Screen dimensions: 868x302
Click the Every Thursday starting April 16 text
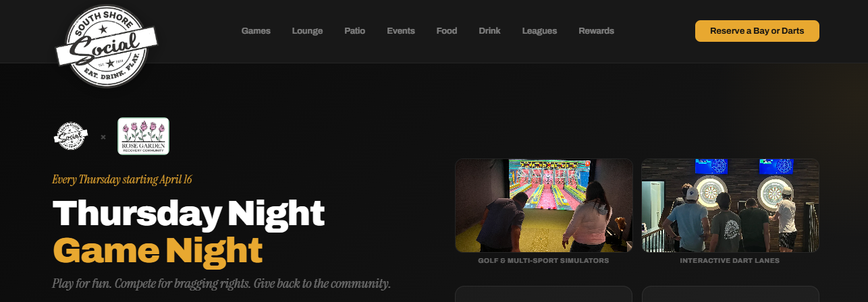tap(122, 179)
